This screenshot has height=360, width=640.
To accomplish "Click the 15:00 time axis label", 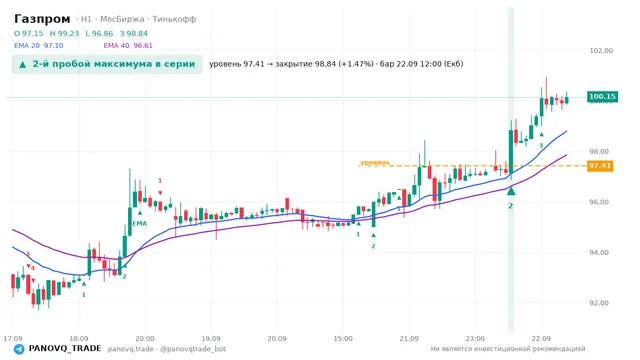I will [343, 339].
